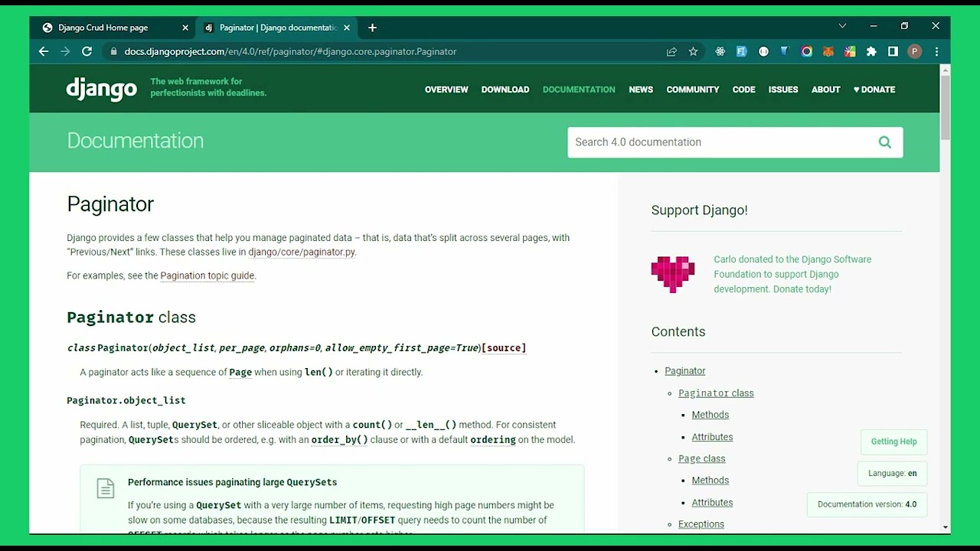
Task: Follow the Page link in the description
Action: tap(240, 372)
